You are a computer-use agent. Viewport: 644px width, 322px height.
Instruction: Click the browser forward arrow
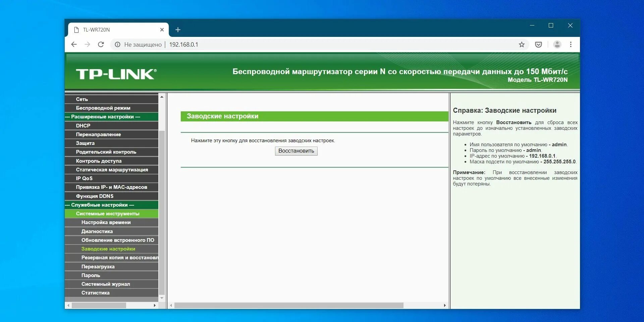[88, 45]
